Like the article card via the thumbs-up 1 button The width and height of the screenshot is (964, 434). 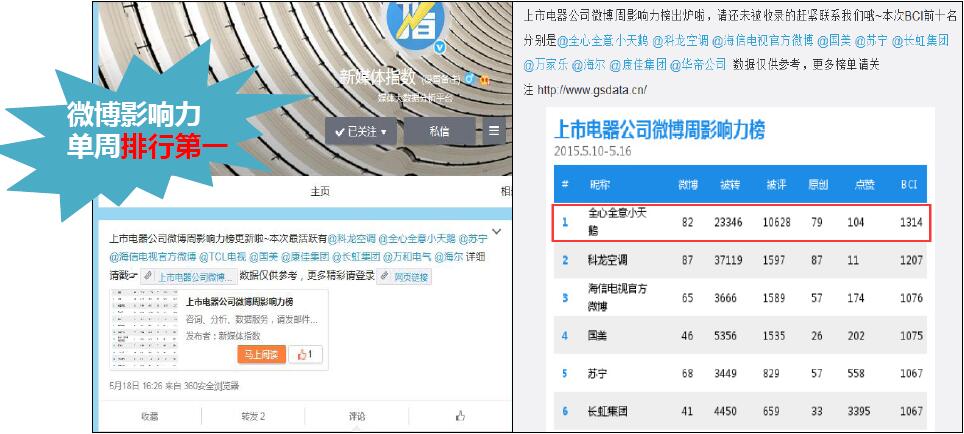[x=305, y=355]
